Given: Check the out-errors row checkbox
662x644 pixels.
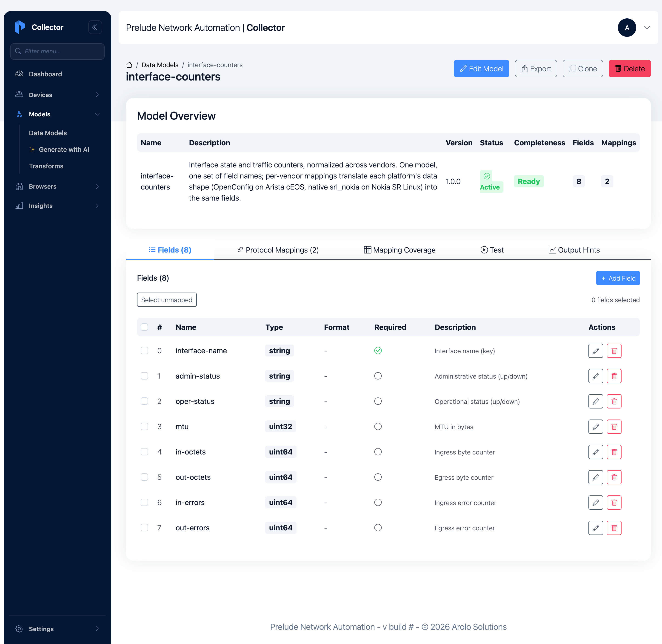Looking at the screenshot, I should (x=144, y=528).
